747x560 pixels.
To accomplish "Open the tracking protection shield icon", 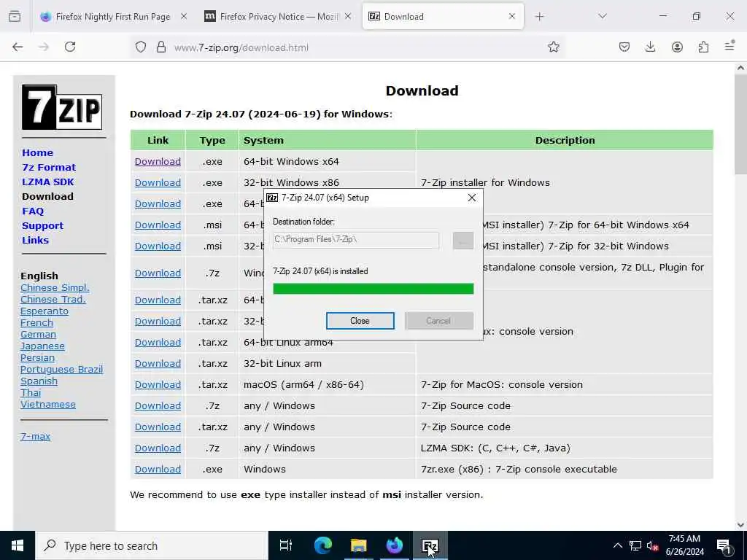I will (x=141, y=47).
